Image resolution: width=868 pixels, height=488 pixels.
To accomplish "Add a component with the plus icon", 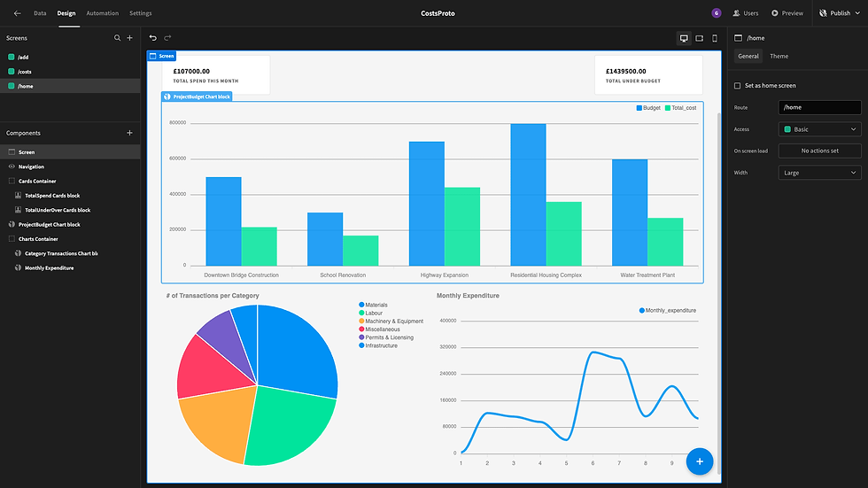I will pyautogui.click(x=129, y=133).
